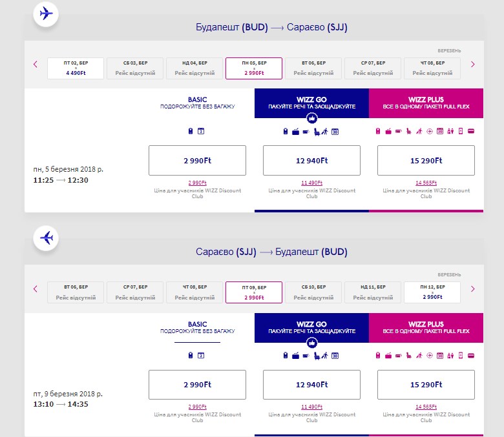The width and height of the screenshot is (504, 437).
Task: Click the plane icon for the Sarajevo–Budapest flight
Action: pos(46,238)
